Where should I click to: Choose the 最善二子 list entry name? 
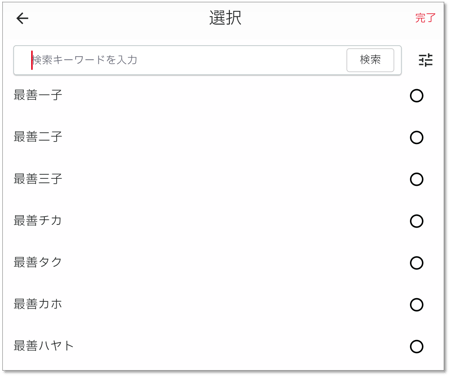click(38, 137)
